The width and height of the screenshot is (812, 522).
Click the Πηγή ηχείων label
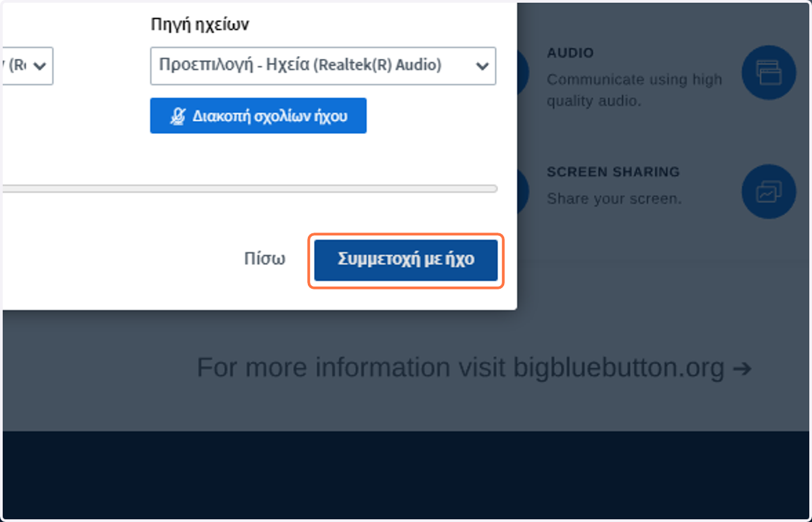coord(200,24)
